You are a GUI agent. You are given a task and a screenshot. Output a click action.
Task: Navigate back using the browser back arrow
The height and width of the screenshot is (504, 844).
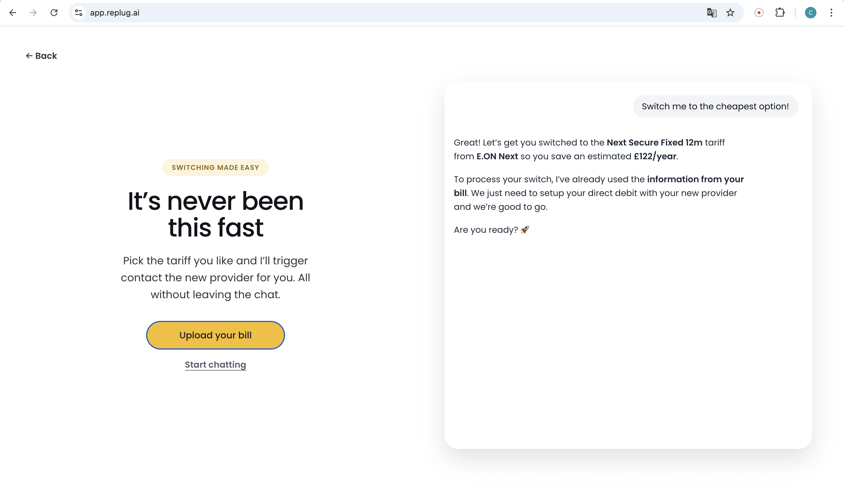point(13,13)
